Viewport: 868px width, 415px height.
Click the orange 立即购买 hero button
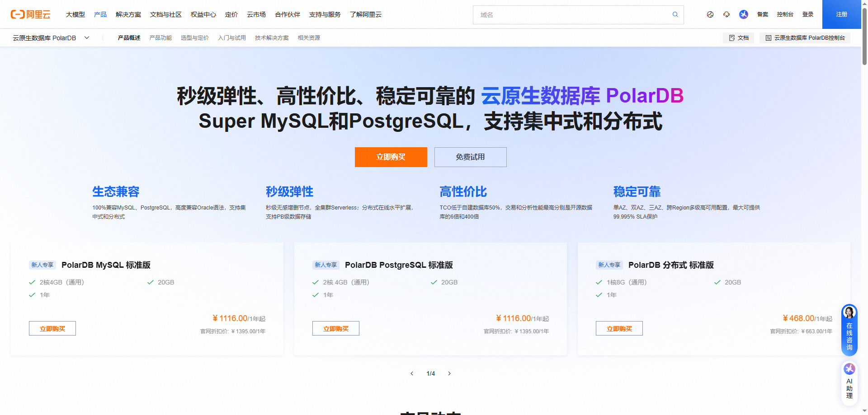391,157
